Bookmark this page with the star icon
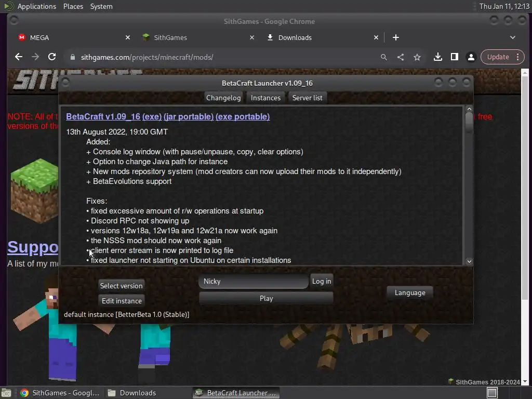 417,57
